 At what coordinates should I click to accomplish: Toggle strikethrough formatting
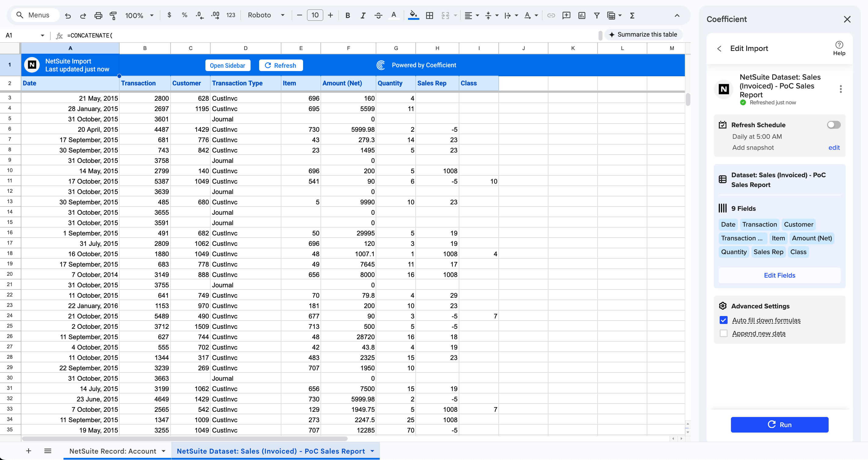click(378, 15)
